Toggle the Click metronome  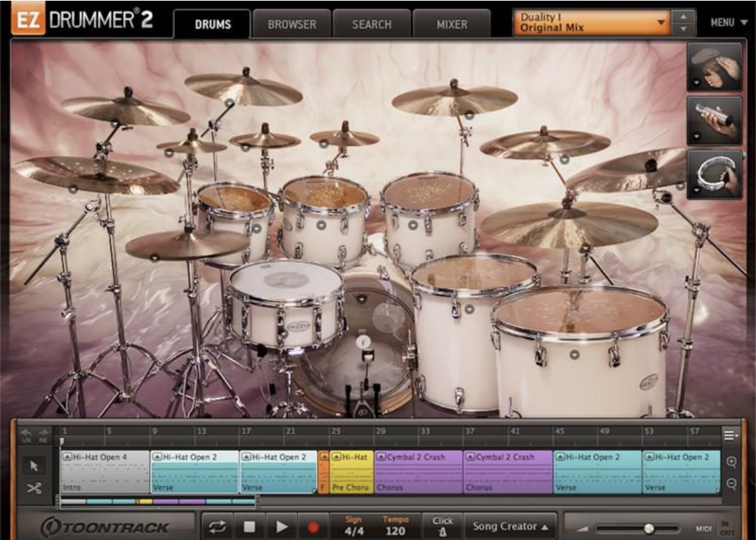(442, 526)
